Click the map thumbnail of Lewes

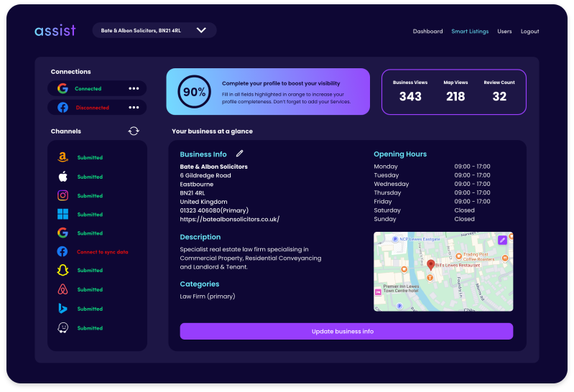click(443, 271)
